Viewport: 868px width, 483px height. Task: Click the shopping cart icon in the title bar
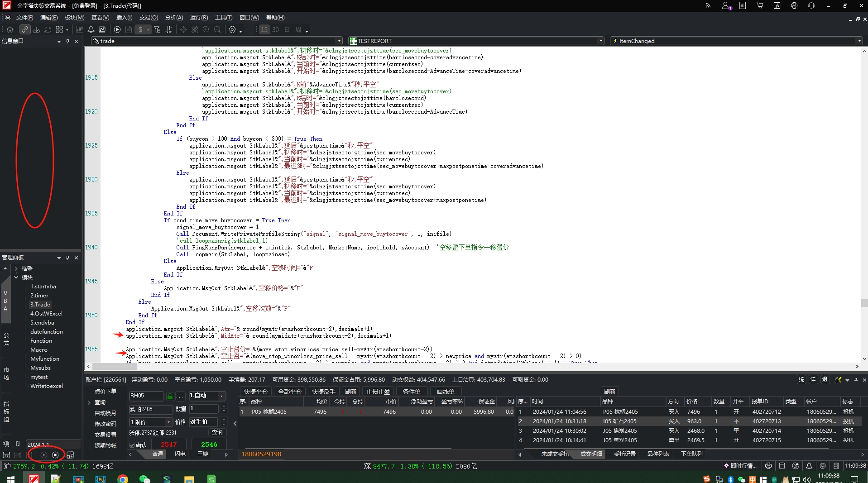pyautogui.click(x=760, y=5)
